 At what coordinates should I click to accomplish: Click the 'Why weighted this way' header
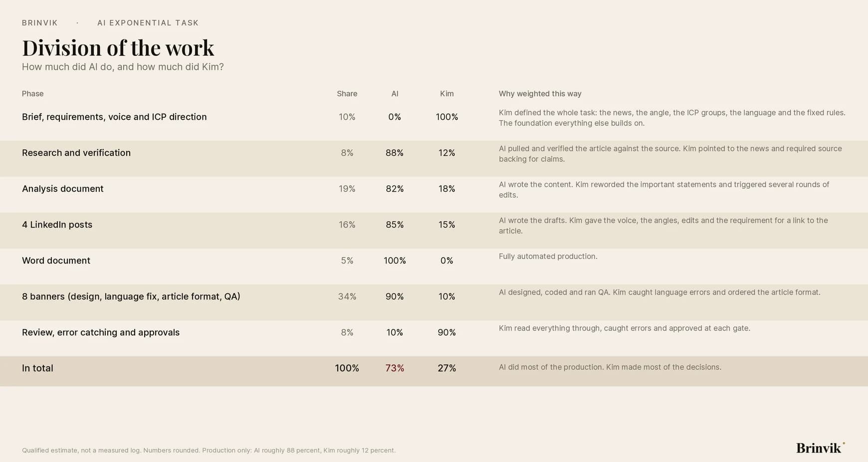click(540, 94)
